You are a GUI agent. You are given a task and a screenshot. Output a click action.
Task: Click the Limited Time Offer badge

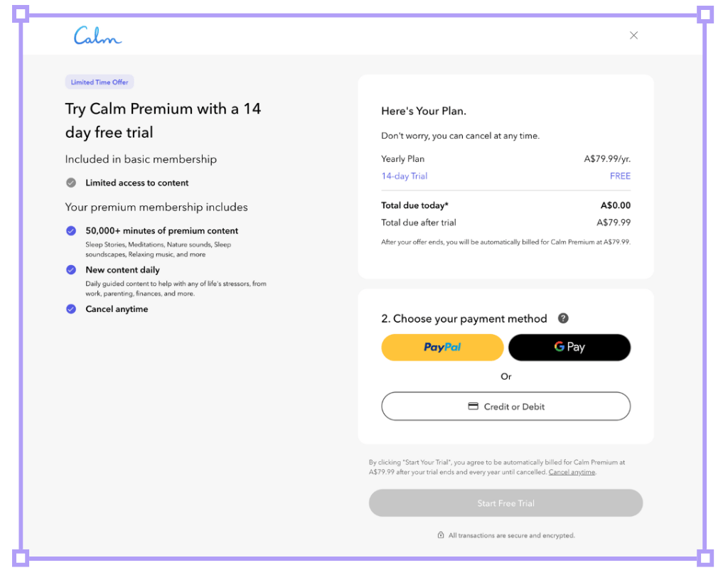pyautogui.click(x=100, y=82)
